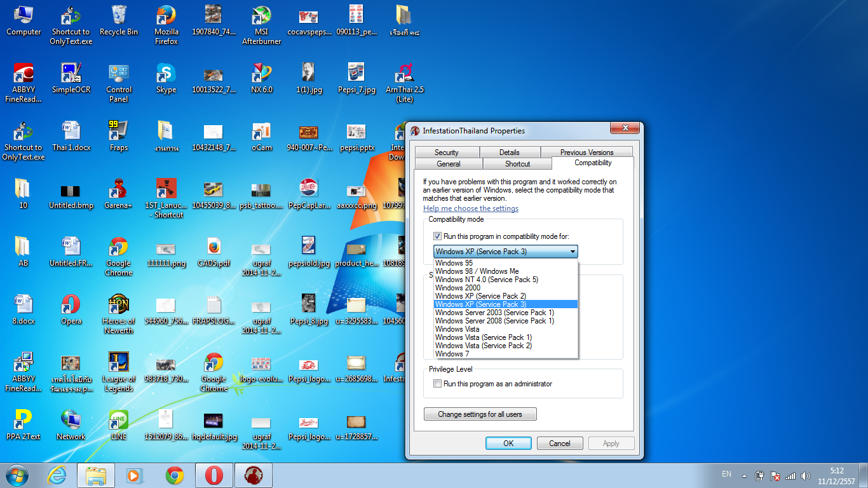Screen dimensions: 868x488
Task: Switch to the General tab
Action: pyautogui.click(x=449, y=164)
